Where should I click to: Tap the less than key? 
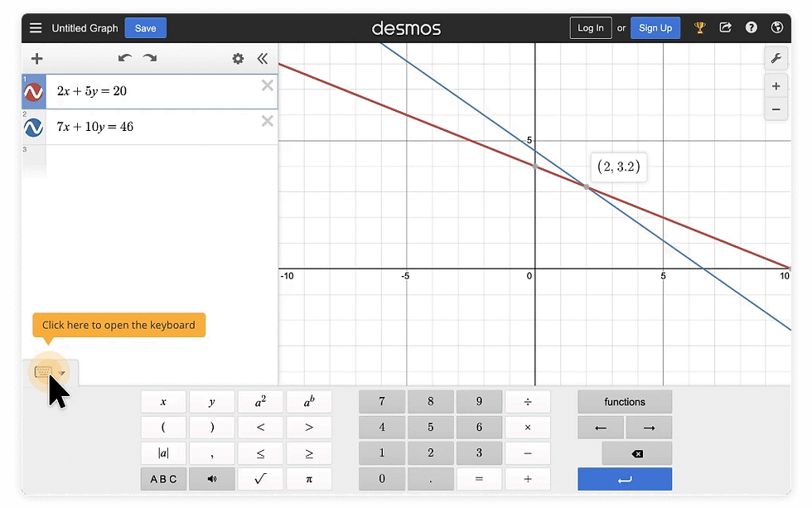[x=260, y=428]
